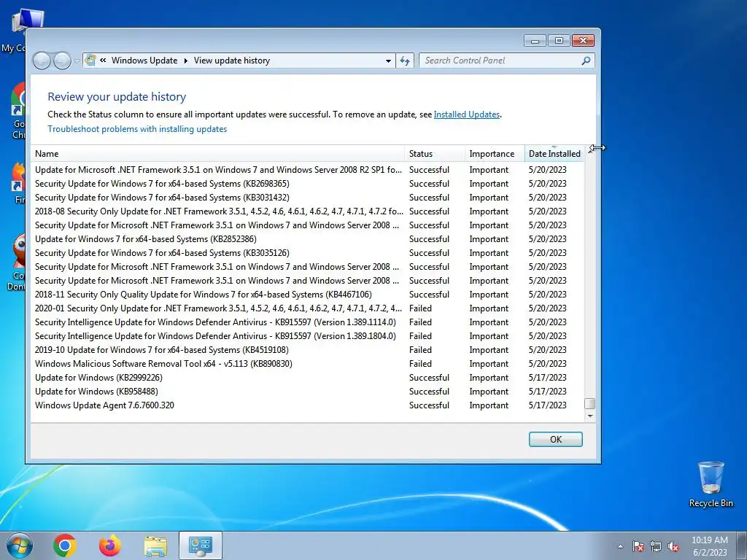
Task: Open Windows Update breadcrumb
Action: pos(144,61)
